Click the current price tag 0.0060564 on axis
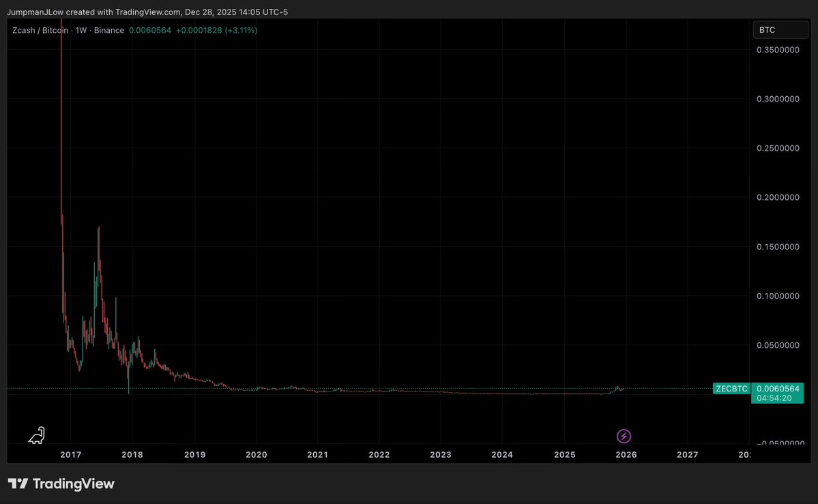Screen dimensions: 818x504 (x=777, y=389)
